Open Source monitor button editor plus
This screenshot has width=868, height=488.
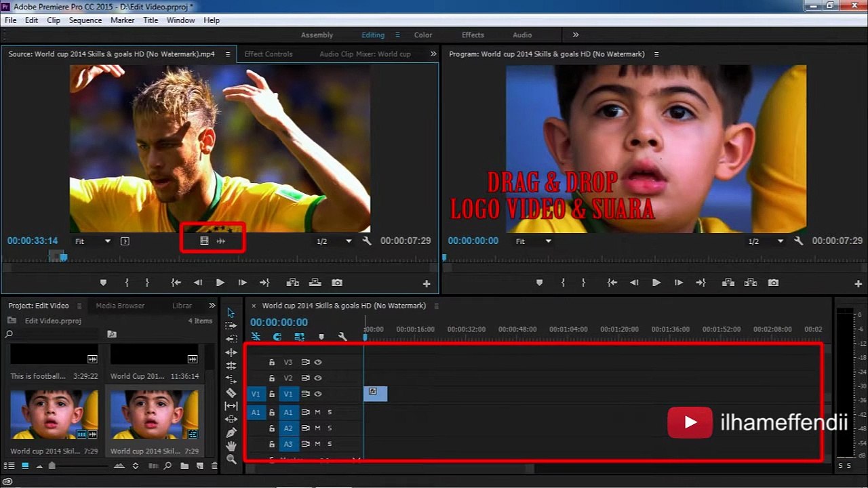(x=427, y=283)
